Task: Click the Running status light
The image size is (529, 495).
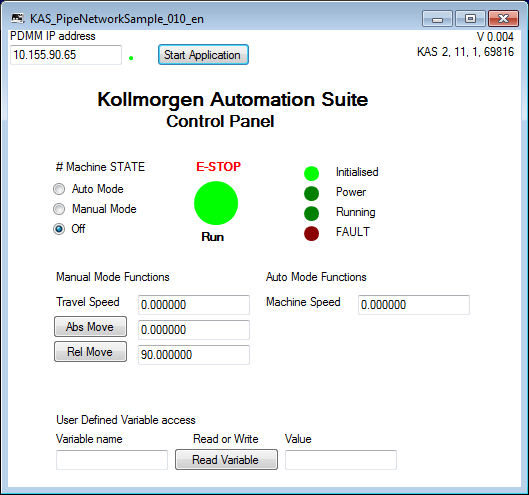Action: 311,213
